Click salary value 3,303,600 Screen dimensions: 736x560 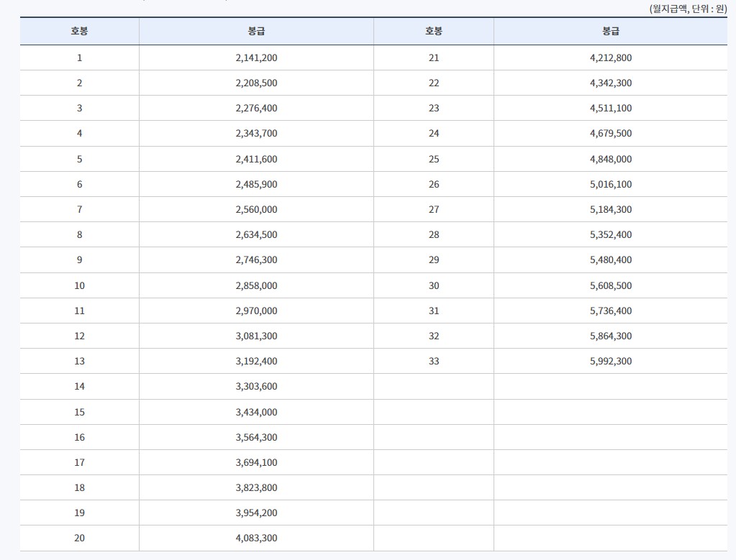click(256, 387)
